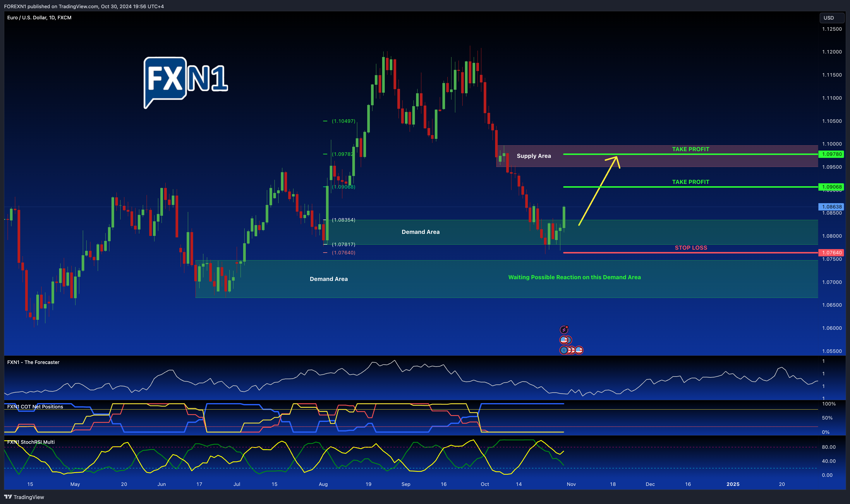This screenshot has height=504, width=850.
Task: Click 1.10500 on the price axis
Action: [832, 121]
